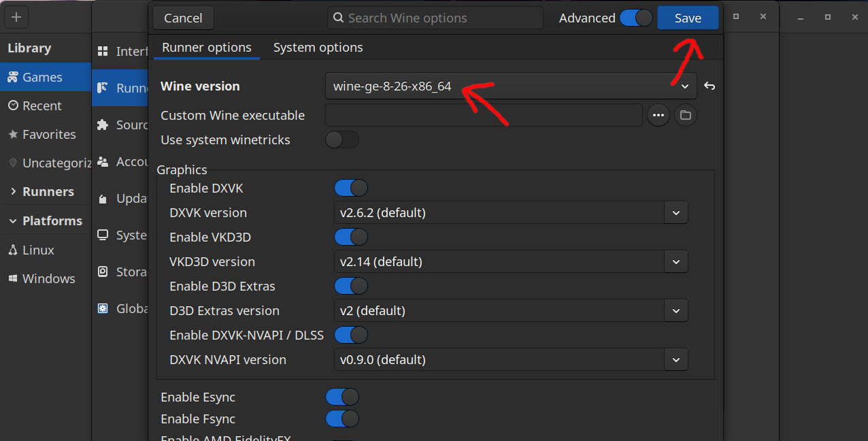Open the DXVK version dropdown arrow
Screen dimensions: 868x441
(676, 212)
